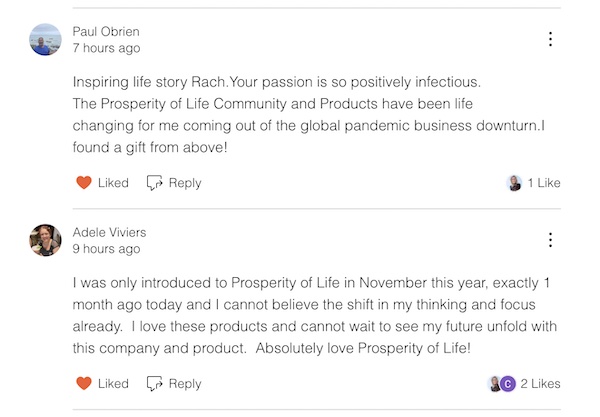This screenshot has height=417, width=600.
Task: Click the "Reply" text under Adele Viviers' comment
Action: [185, 384]
